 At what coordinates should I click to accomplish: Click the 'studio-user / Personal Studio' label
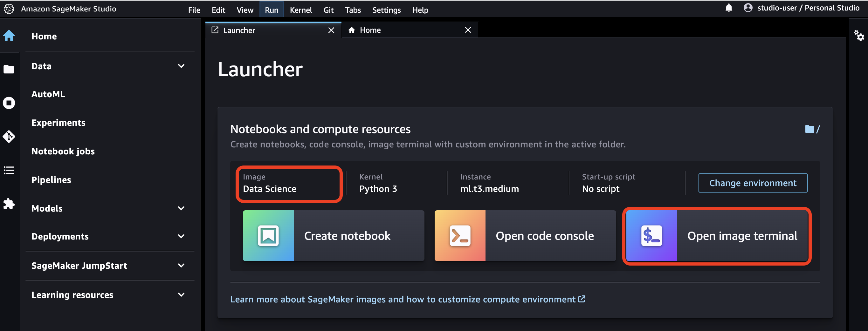(x=808, y=8)
